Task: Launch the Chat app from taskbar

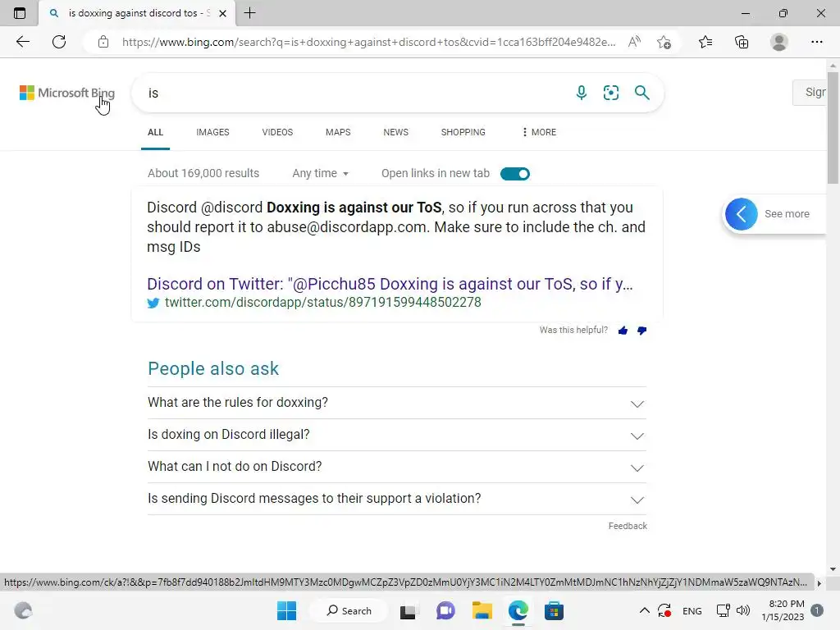Action: pyautogui.click(x=445, y=610)
